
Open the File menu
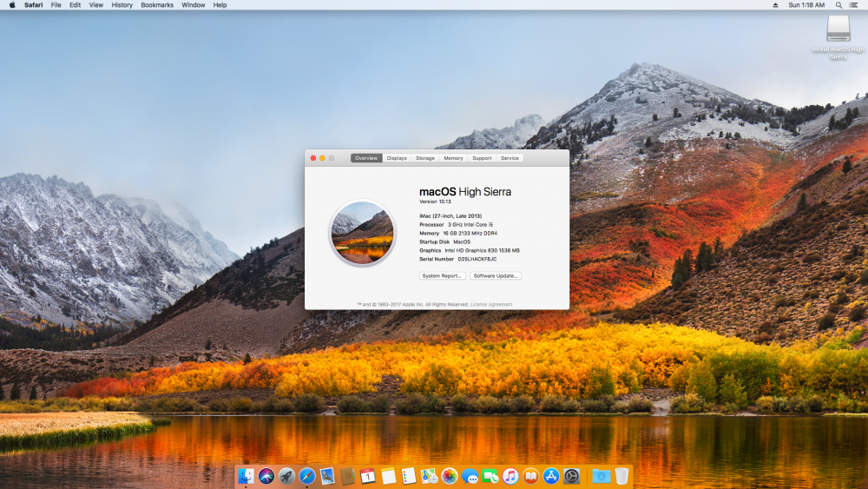pyautogui.click(x=56, y=5)
